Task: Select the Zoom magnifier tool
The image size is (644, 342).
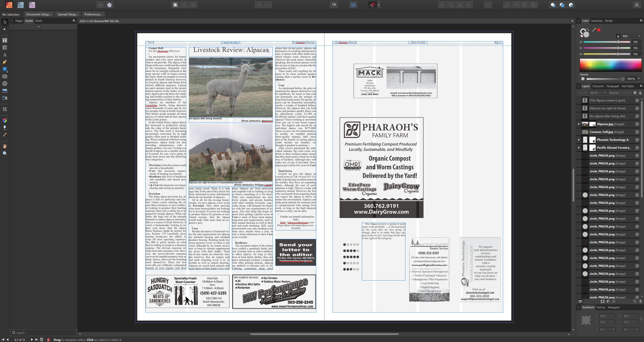Action: pos(5,153)
